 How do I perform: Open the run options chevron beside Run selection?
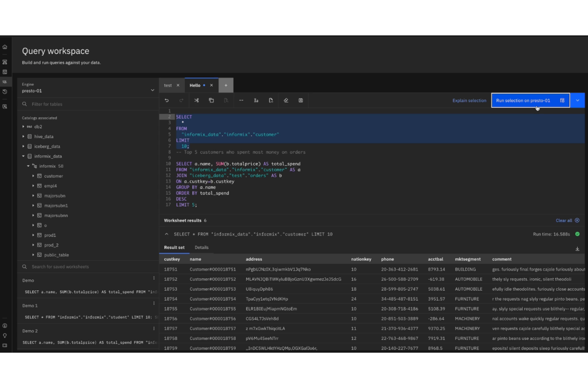pos(577,100)
